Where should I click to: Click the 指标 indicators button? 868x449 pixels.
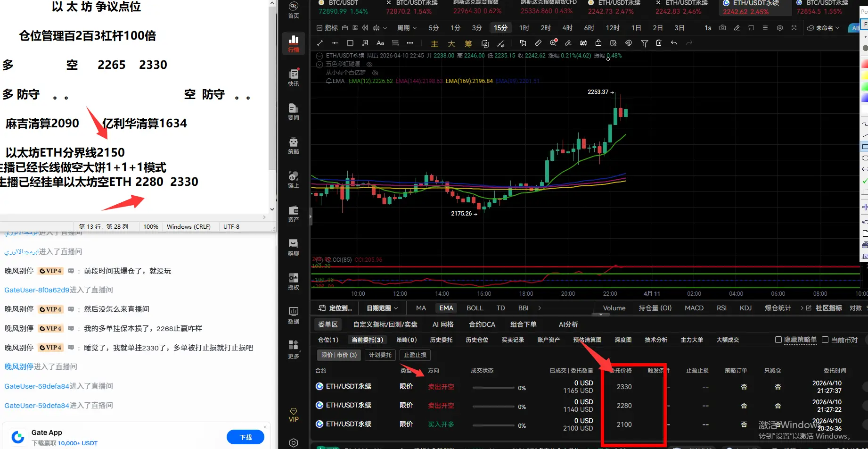(327, 28)
